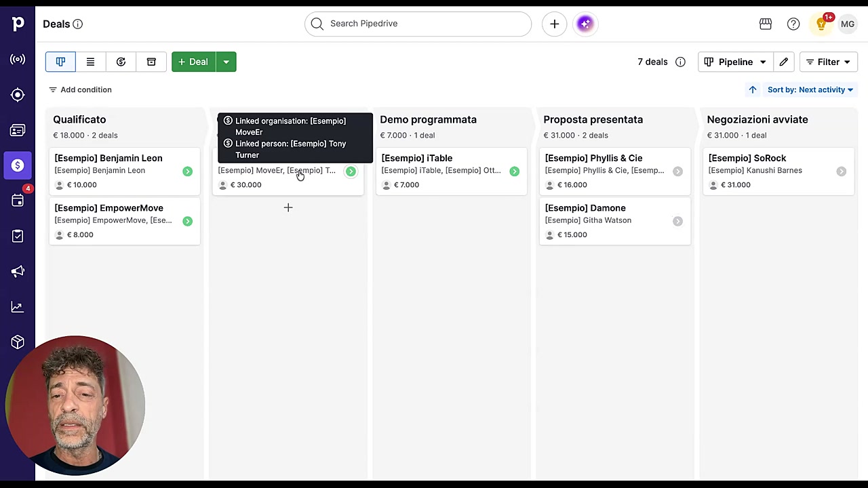Click Add condition link

click(80, 89)
